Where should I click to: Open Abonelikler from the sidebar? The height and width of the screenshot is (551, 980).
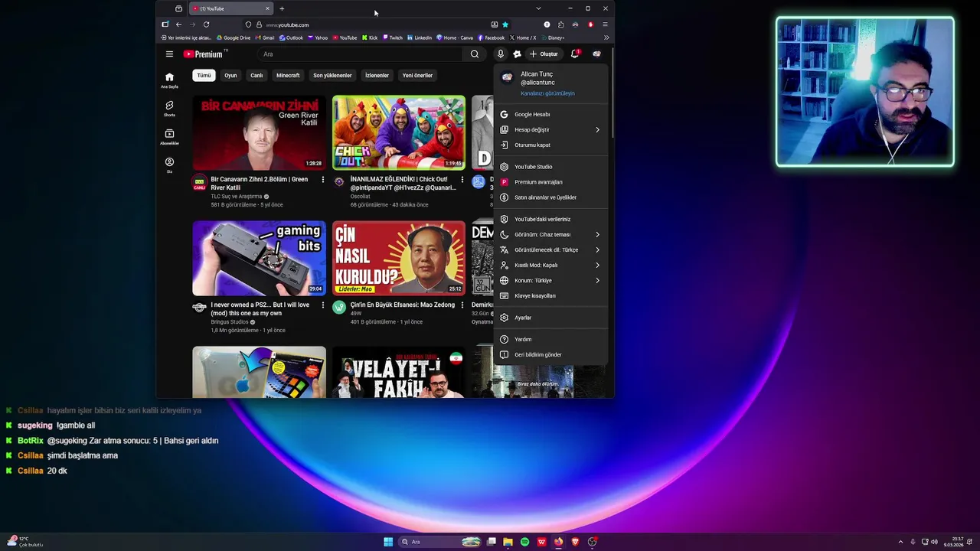pos(169,137)
